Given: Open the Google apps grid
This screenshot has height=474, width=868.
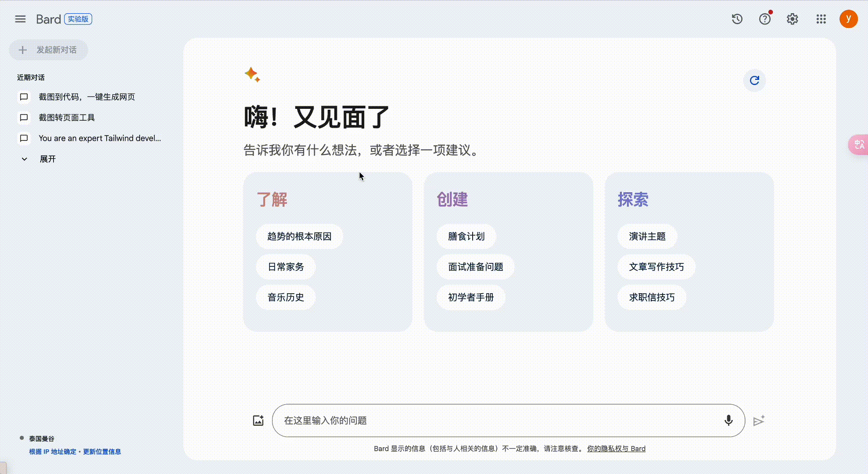Looking at the screenshot, I should point(821,19).
